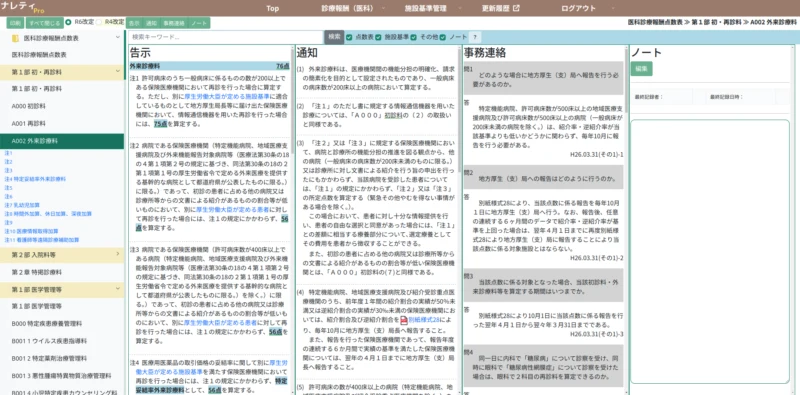Click the すべて閉じる button
This screenshot has width=800, height=395.
coord(45,23)
